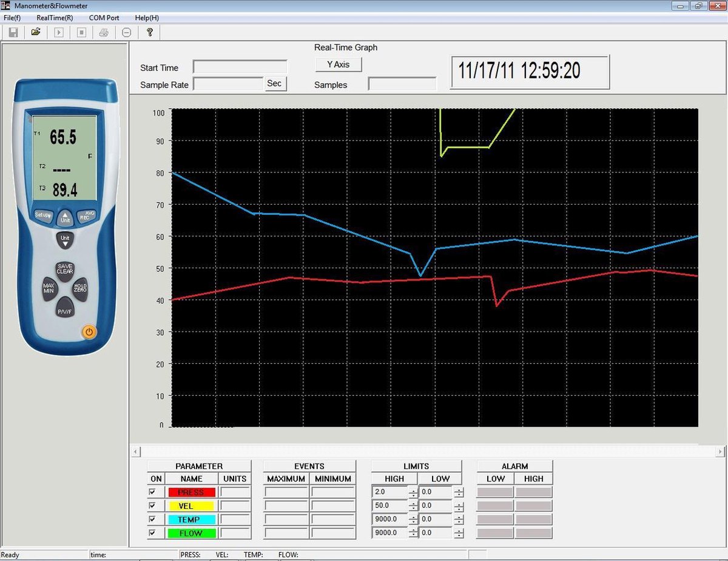Click the printer icon in toolbar
Screen dimensions: 728x561
(104, 32)
